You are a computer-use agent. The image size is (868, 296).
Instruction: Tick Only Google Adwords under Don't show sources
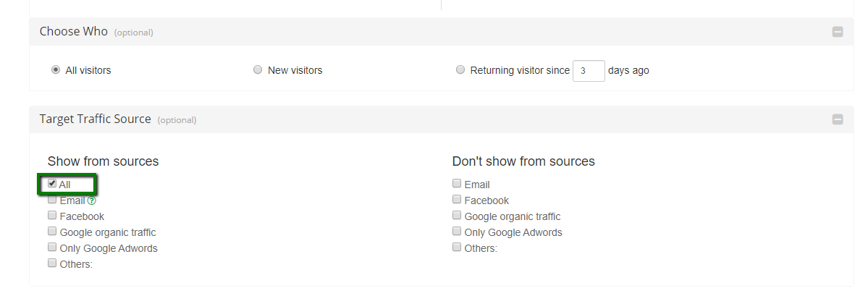(x=457, y=232)
